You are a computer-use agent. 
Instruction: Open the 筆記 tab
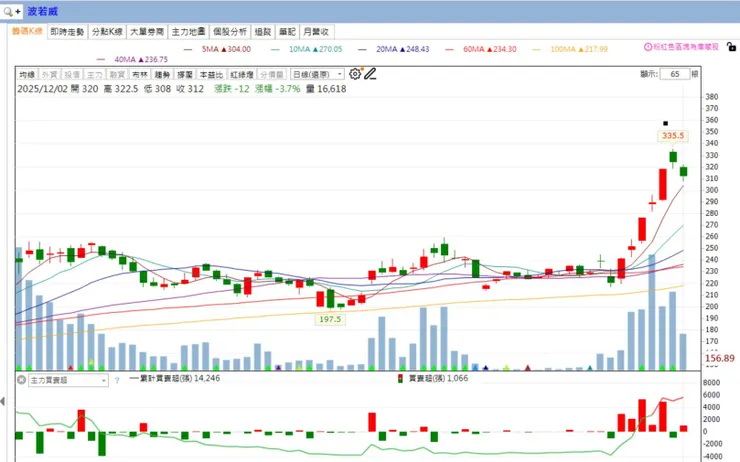pos(287,32)
